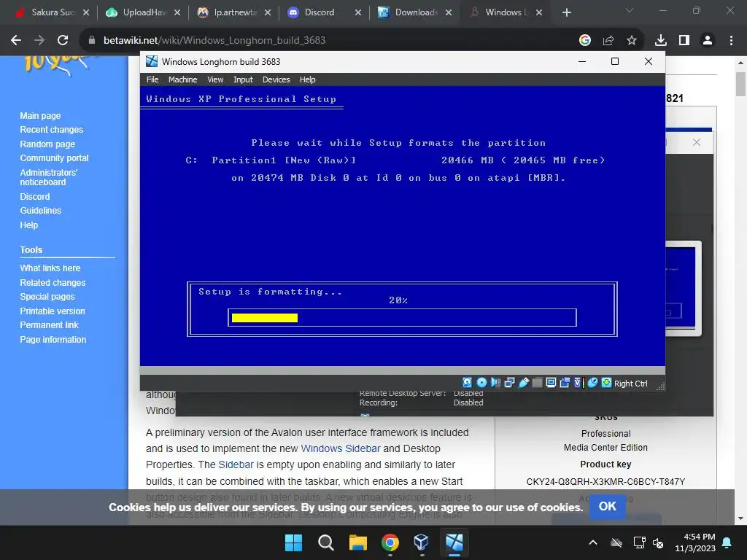The width and height of the screenshot is (747, 560).
Task: Open the Guidelines sidebar link
Action: pyautogui.click(x=41, y=211)
